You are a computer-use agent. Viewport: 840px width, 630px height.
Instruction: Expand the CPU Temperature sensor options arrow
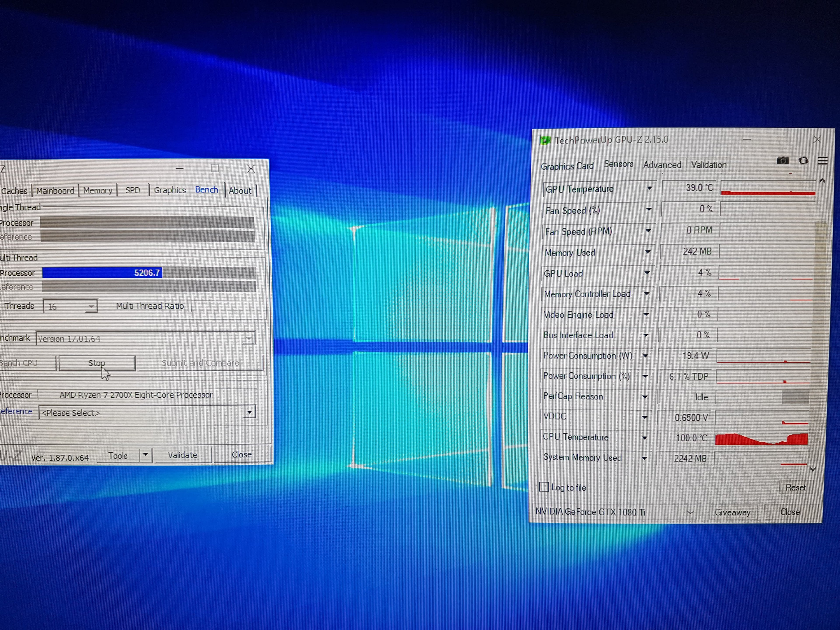point(644,437)
